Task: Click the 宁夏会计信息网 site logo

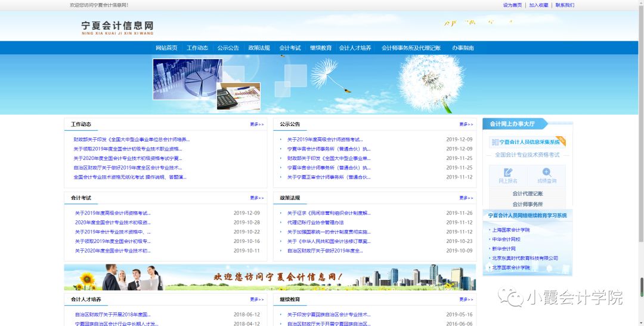Action: pyautogui.click(x=117, y=27)
